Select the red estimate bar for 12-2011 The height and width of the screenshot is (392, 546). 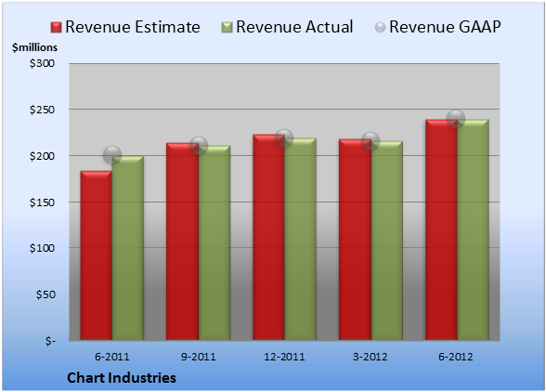pyautogui.click(x=269, y=237)
